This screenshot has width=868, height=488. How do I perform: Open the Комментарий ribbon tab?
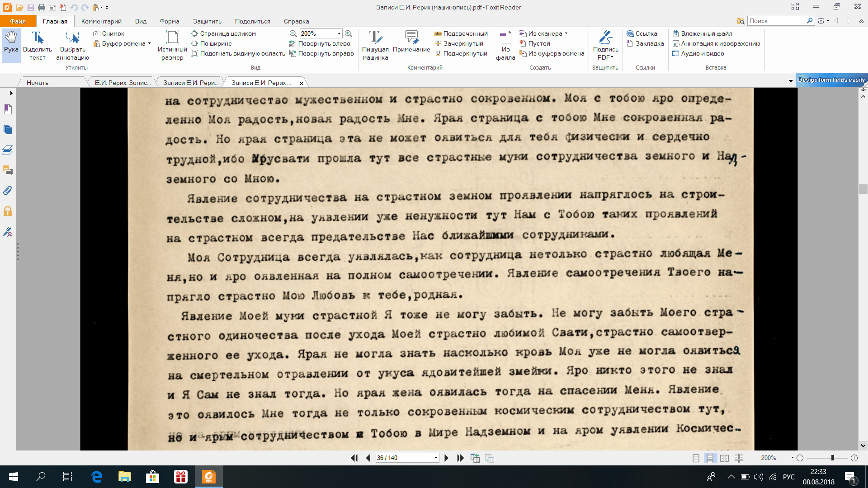101,21
